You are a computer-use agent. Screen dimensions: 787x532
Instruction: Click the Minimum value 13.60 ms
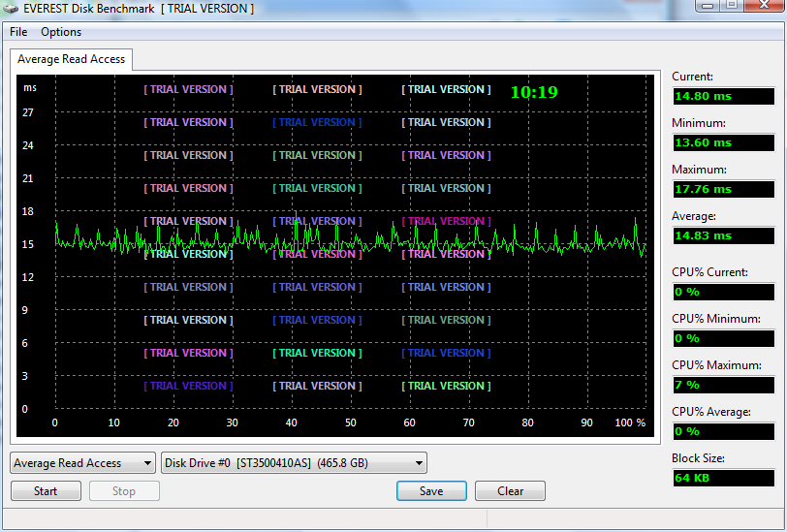(723, 142)
